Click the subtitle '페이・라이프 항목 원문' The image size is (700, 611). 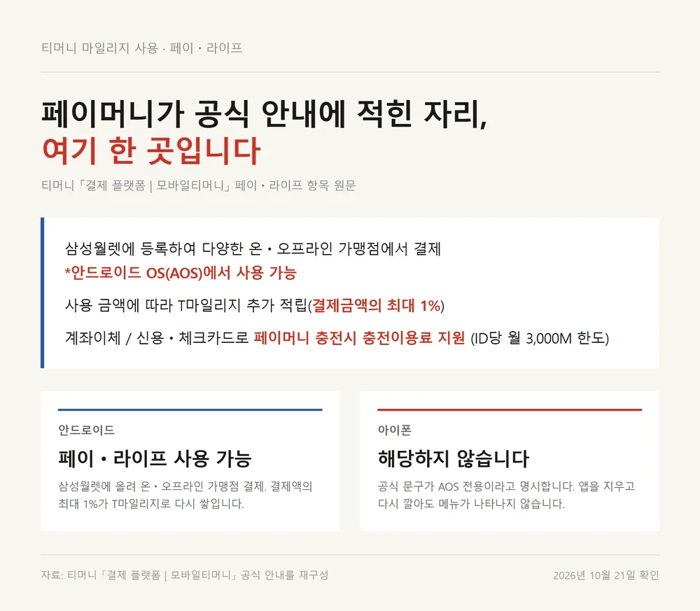295,185
